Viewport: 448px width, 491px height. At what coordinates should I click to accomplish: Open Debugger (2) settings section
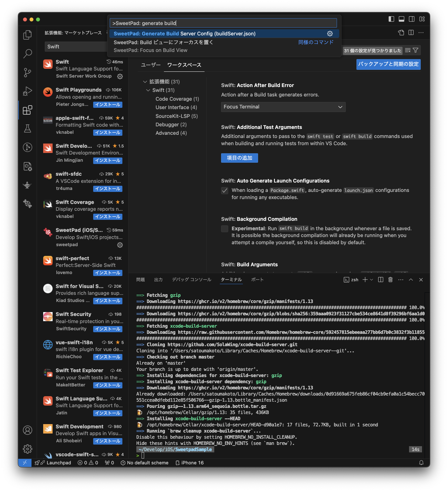click(171, 125)
